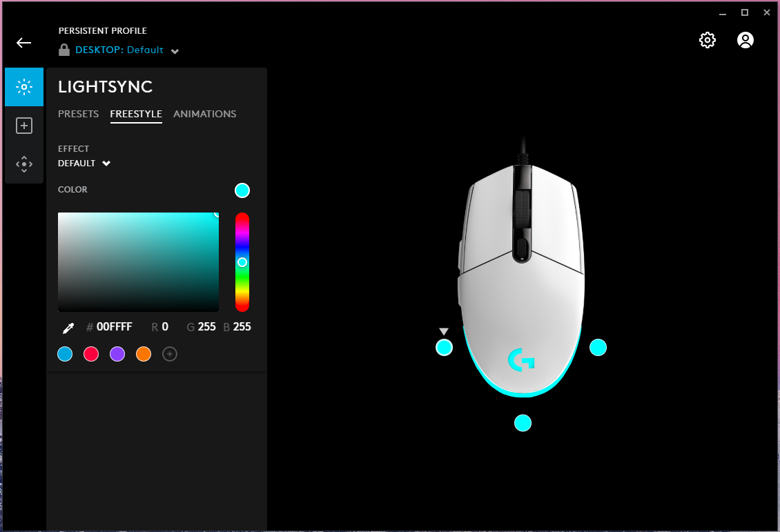Viewport: 780px width, 532px height.
Task: Open the LIGHTSYNC lighting sidebar tab
Action: [x=24, y=87]
